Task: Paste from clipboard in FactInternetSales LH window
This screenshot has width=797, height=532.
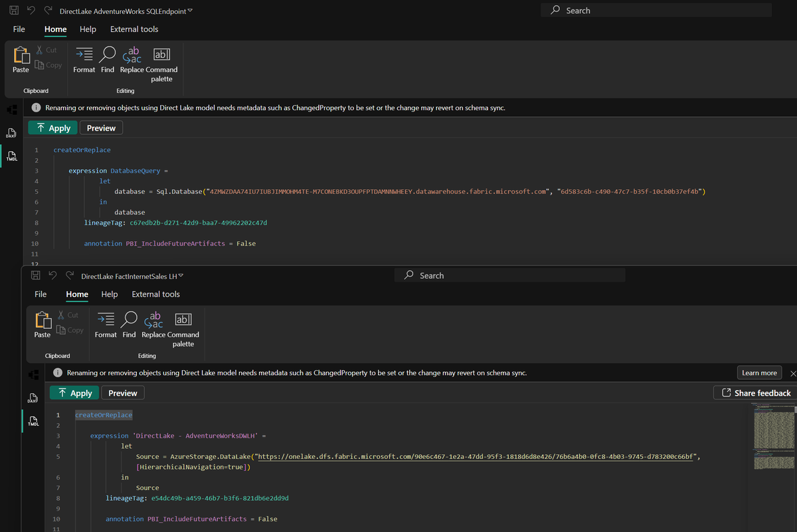Action: coord(43,325)
